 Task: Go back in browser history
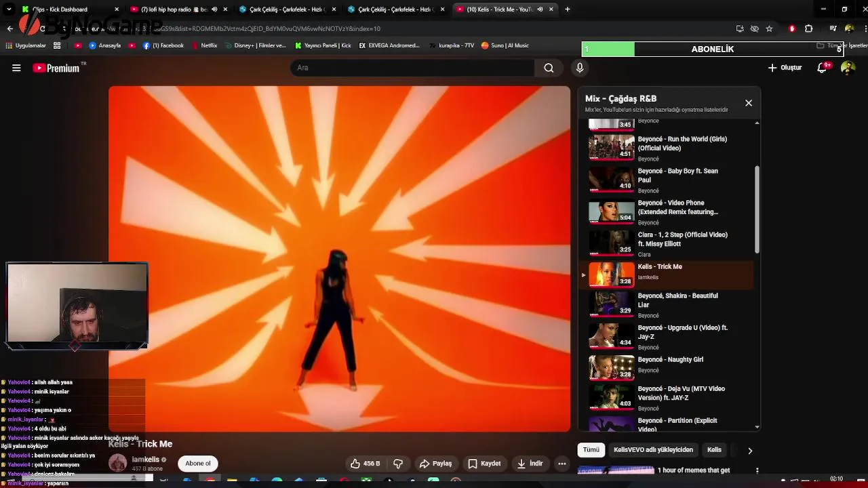9,28
